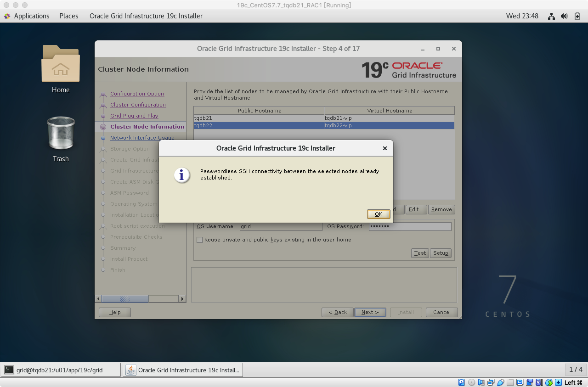Click VirtualBox audio status icon
588x387 pixels.
tap(481, 382)
